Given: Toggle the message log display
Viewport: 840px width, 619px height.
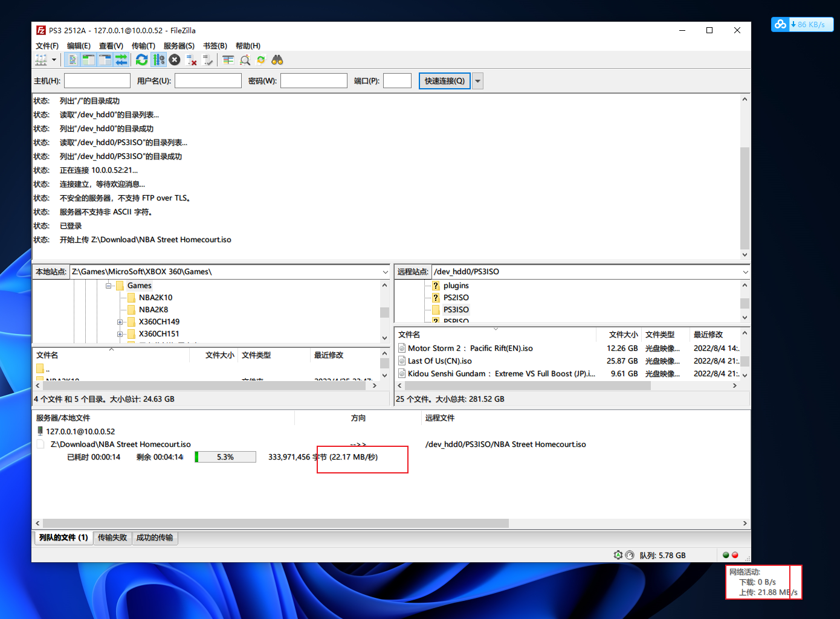Looking at the screenshot, I should pyautogui.click(x=73, y=60).
